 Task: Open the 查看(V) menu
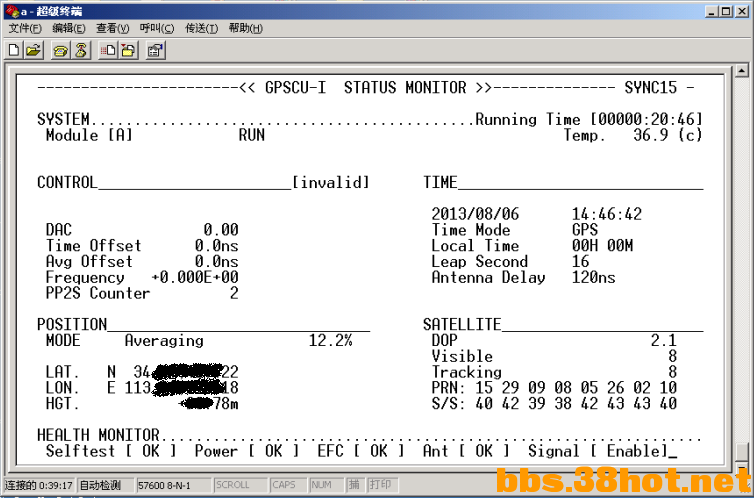pyautogui.click(x=113, y=28)
